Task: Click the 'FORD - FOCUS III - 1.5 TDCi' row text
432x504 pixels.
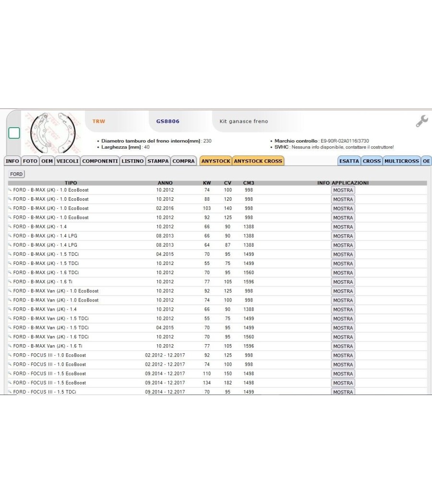Action: point(45,392)
